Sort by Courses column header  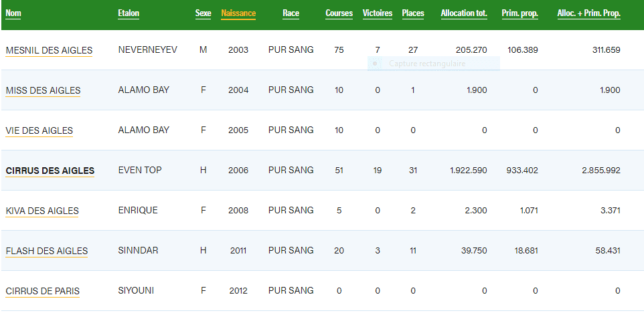click(339, 13)
